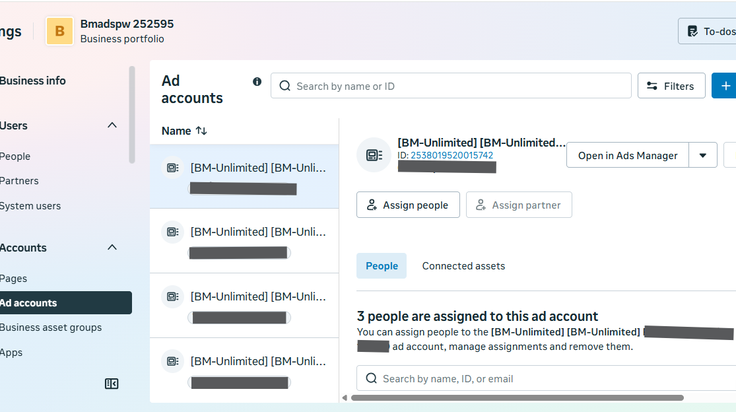The height and width of the screenshot is (412, 736).
Task: Click the horizontal scrollbar at the bottom
Action: click(x=517, y=398)
